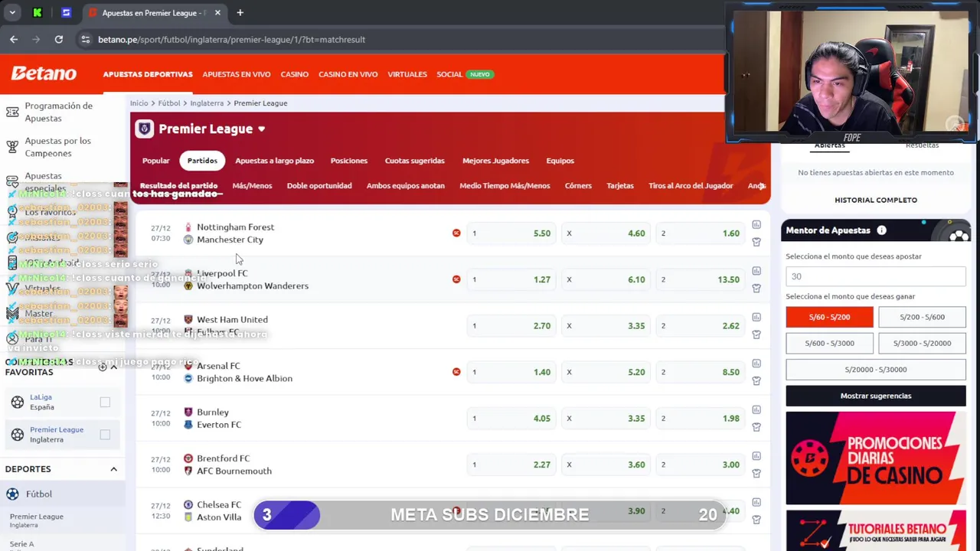Image resolution: width=980 pixels, height=551 pixels.
Task: Show more market tabs with right arrow
Action: (x=762, y=186)
